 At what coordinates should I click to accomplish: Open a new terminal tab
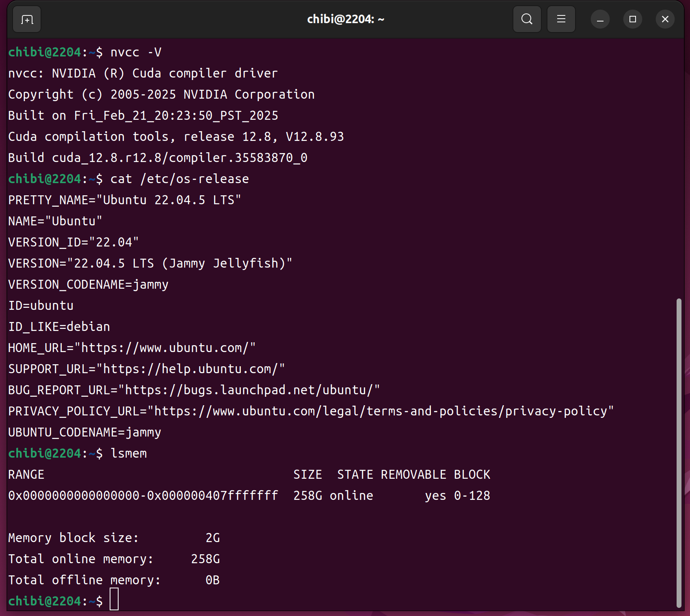pos(27,19)
